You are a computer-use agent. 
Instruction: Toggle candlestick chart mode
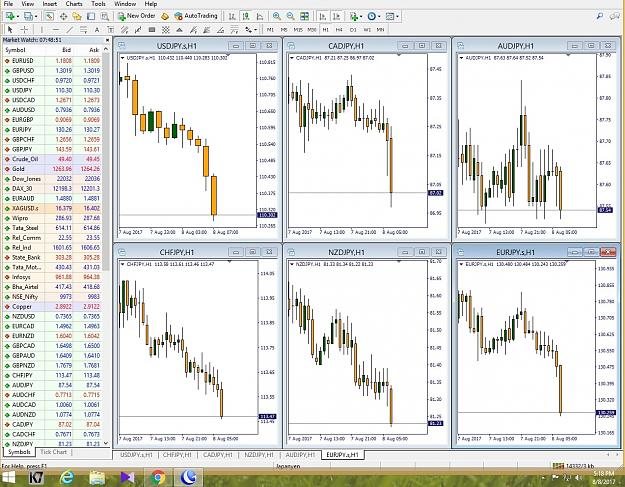(246, 16)
